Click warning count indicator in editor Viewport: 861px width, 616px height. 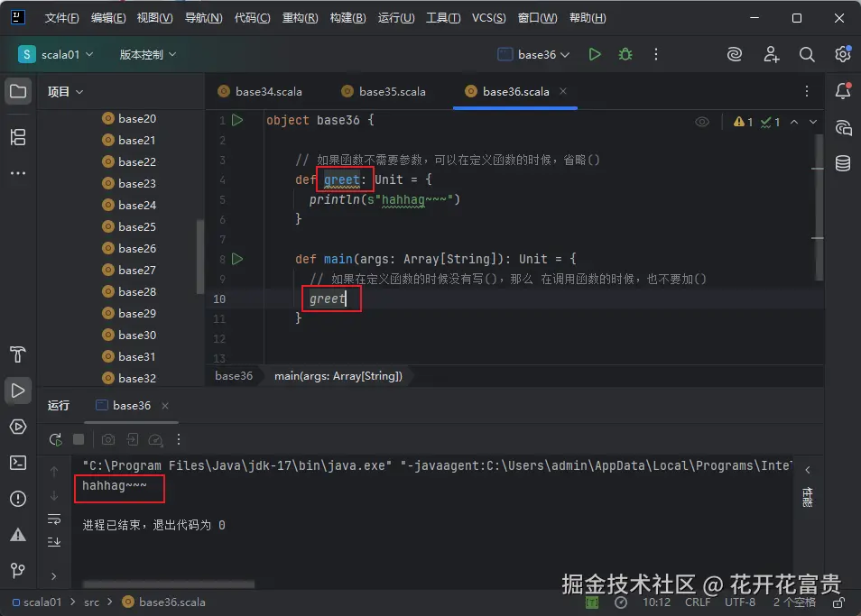[x=743, y=122]
